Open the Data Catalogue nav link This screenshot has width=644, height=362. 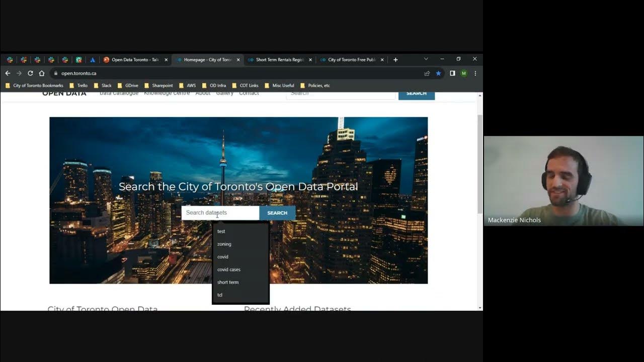coord(119,93)
